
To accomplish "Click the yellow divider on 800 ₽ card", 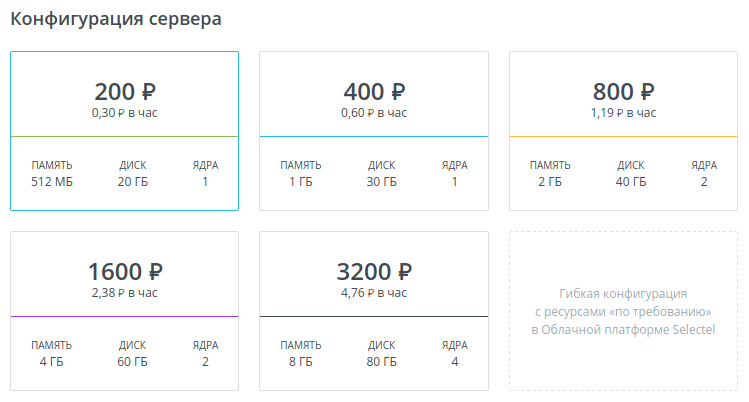I will point(624,136).
